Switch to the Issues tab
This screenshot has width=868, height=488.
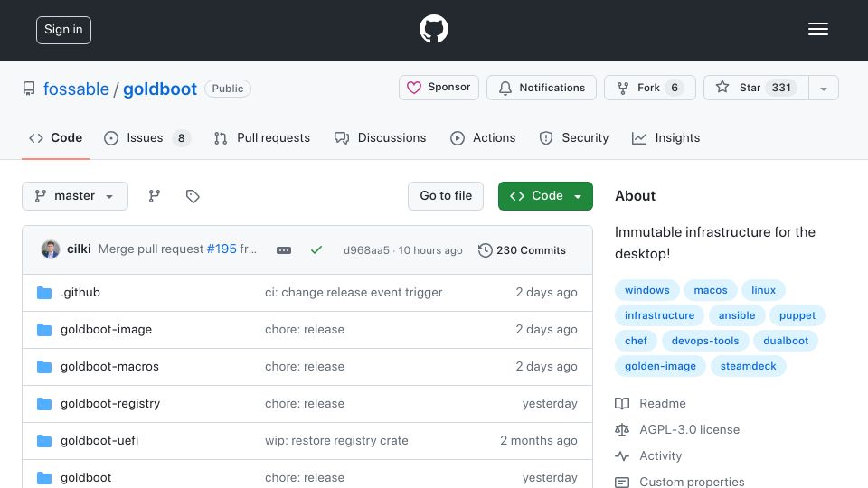tap(146, 137)
